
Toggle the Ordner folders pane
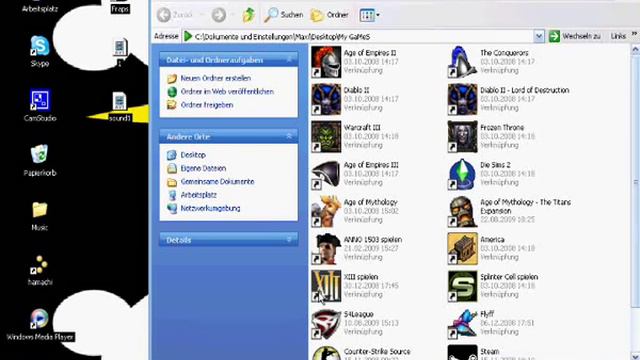coord(329,15)
